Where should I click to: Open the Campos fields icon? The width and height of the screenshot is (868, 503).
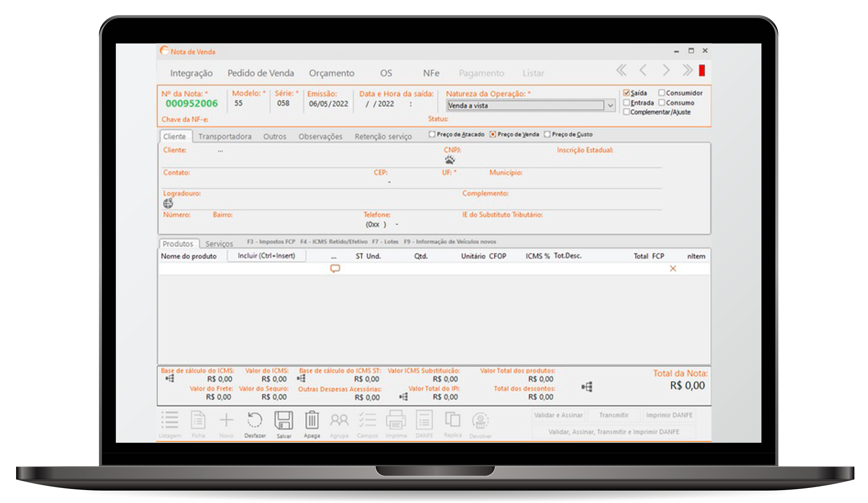(367, 420)
